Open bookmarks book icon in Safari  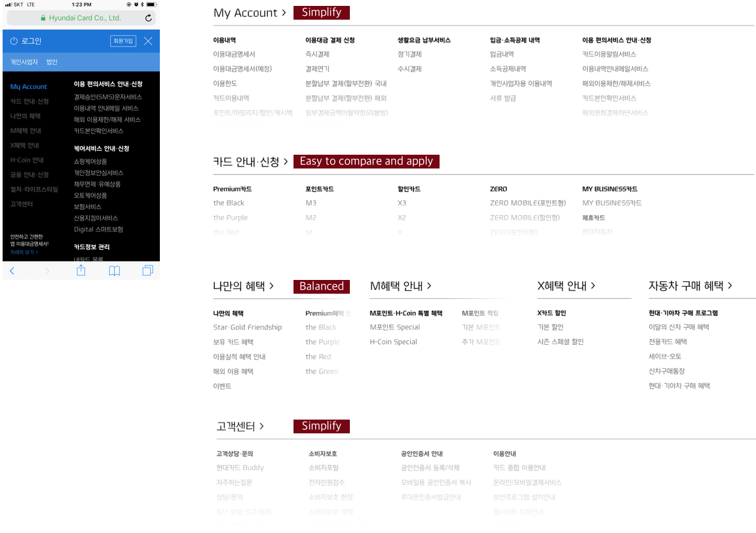(114, 271)
